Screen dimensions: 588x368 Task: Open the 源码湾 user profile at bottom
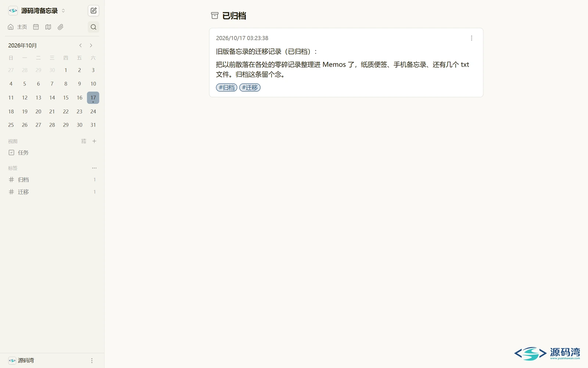tap(21, 360)
